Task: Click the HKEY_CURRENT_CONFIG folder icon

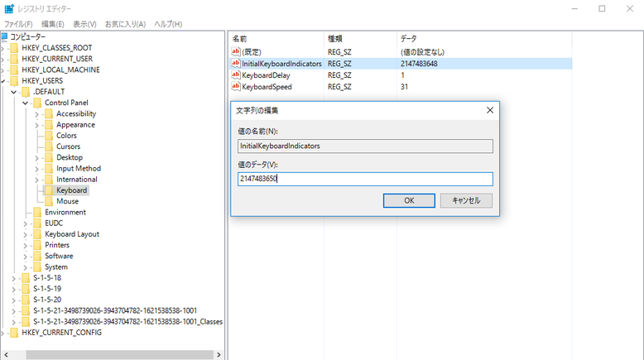Action: (x=14, y=333)
